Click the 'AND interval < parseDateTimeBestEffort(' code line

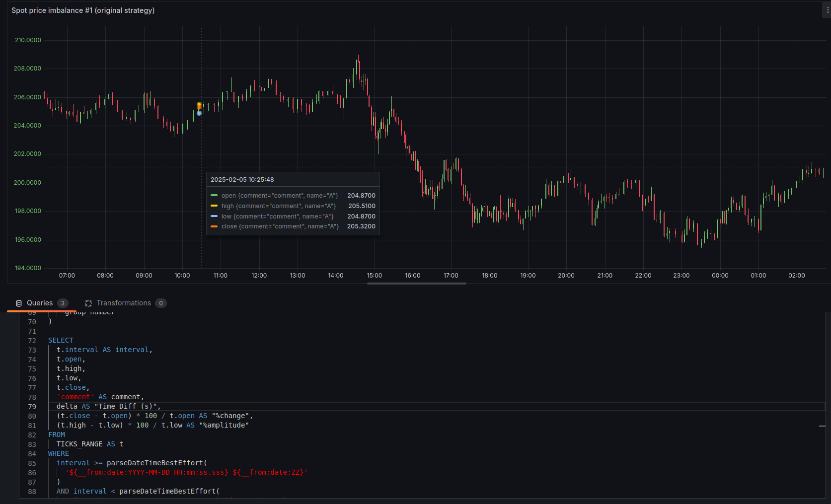[x=138, y=491]
